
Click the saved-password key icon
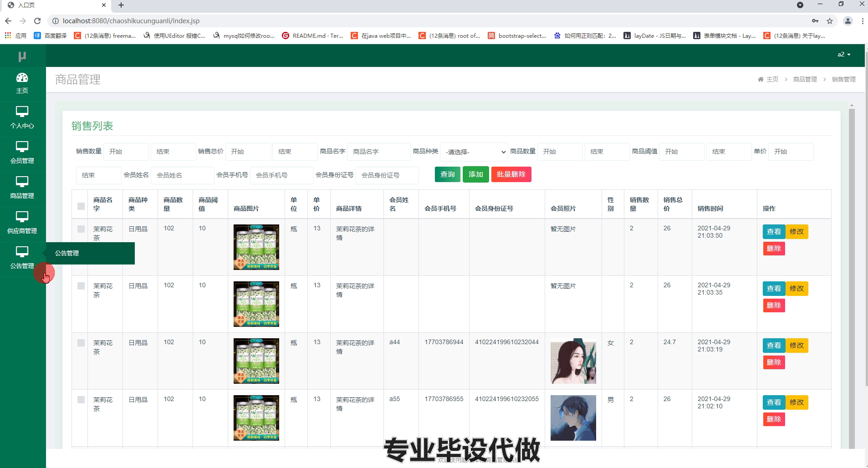click(x=815, y=21)
